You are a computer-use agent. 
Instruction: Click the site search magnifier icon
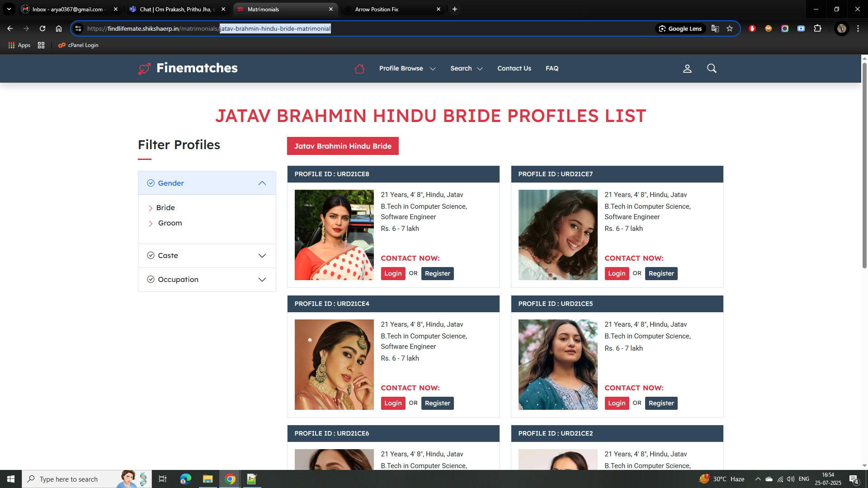712,68
